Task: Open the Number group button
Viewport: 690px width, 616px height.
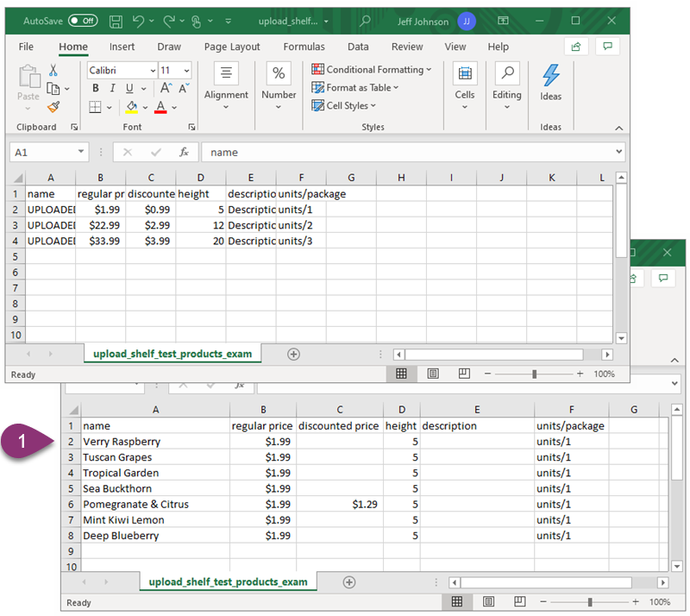Action: pos(279,86)
